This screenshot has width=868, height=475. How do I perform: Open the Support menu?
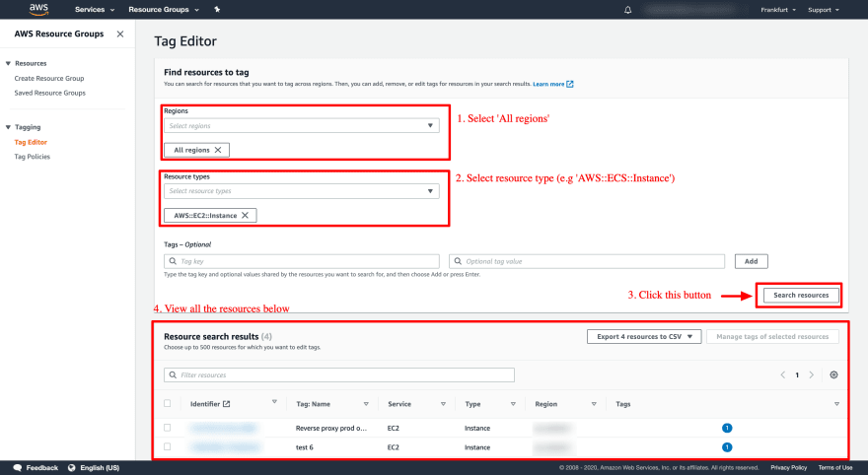824,10
